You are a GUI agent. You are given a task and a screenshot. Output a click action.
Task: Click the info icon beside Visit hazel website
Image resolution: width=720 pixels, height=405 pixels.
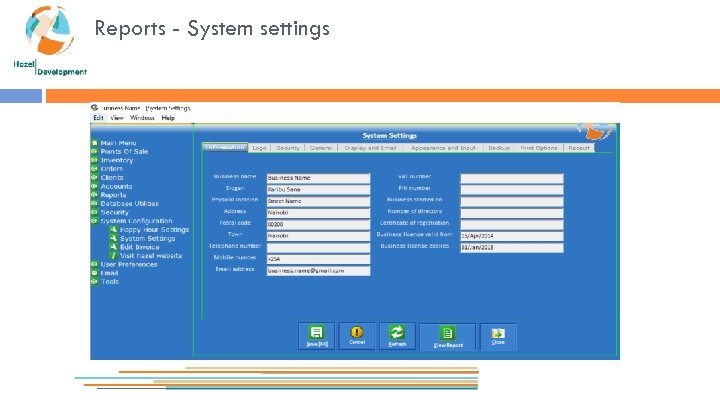pyautogui.click(x=113, y=255)
